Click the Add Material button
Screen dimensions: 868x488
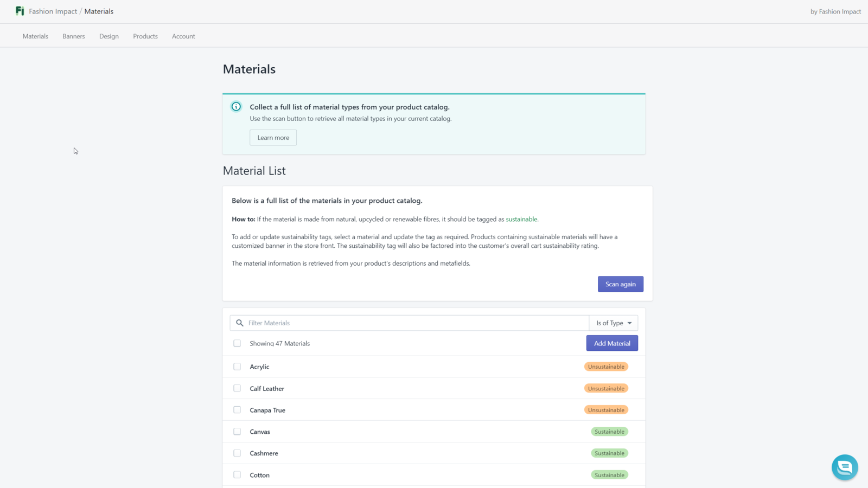pyautogui.click(x=612, y=343)
